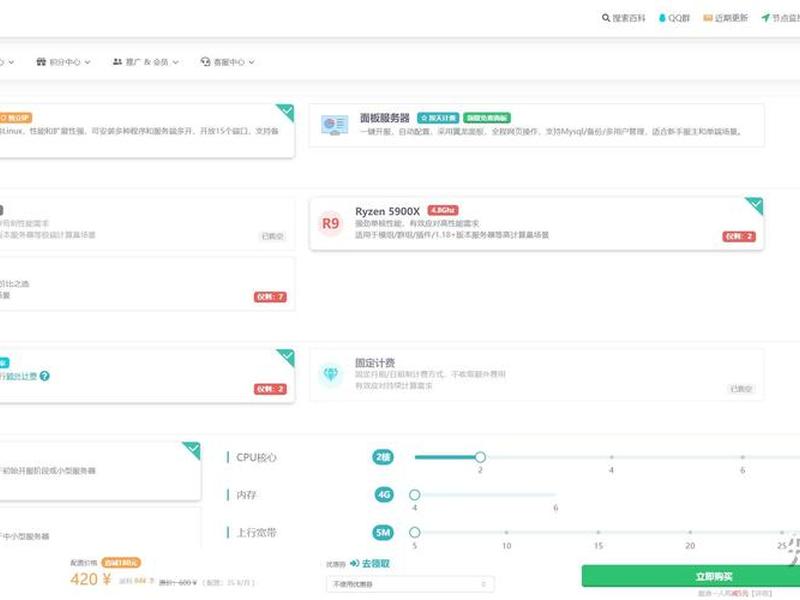Click the 4G memory value badge
Screen dimensions: 800x600
[384, 495]
